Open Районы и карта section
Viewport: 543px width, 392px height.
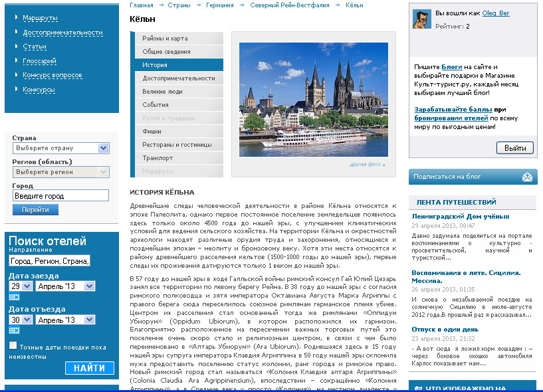(x=179, y=39)
